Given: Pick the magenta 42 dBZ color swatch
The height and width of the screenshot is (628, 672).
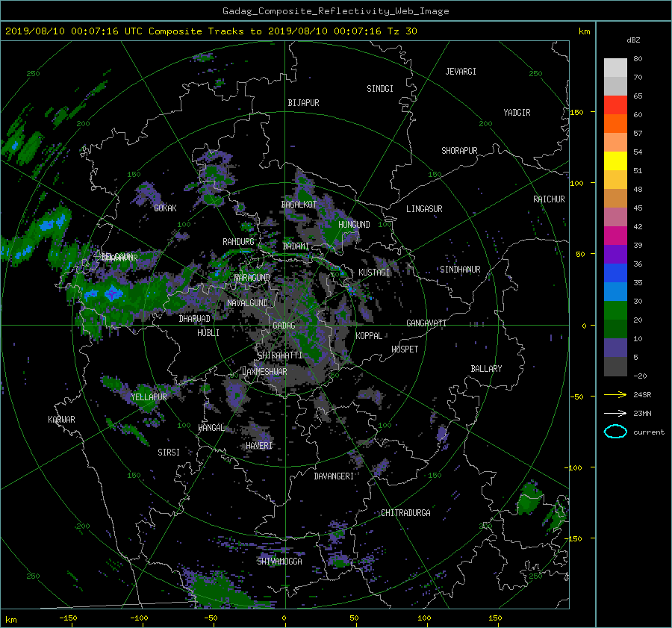Looking at the screenshot, I should (x=615, y=235).
